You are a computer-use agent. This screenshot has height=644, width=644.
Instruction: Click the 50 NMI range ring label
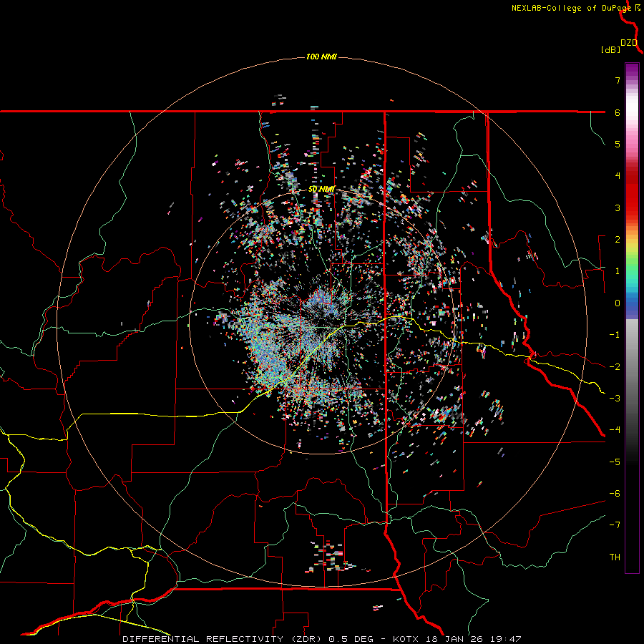tap(321, 189)
